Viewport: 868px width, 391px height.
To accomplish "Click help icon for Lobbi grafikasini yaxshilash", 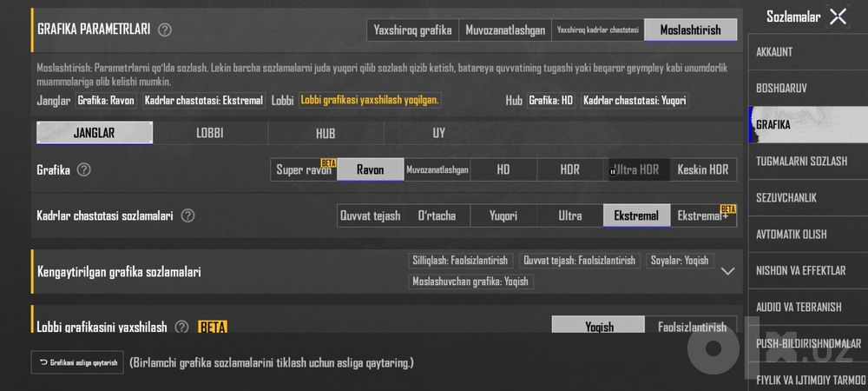I will (x=181, y=327).
